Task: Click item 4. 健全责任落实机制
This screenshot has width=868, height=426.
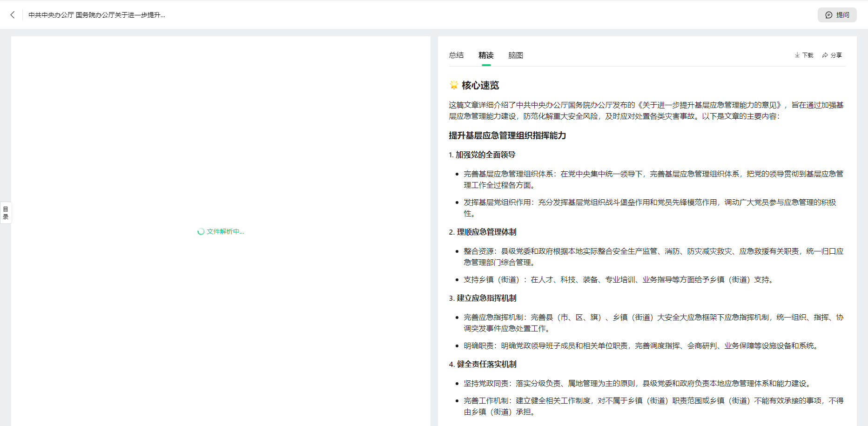Action: point(483,364)
